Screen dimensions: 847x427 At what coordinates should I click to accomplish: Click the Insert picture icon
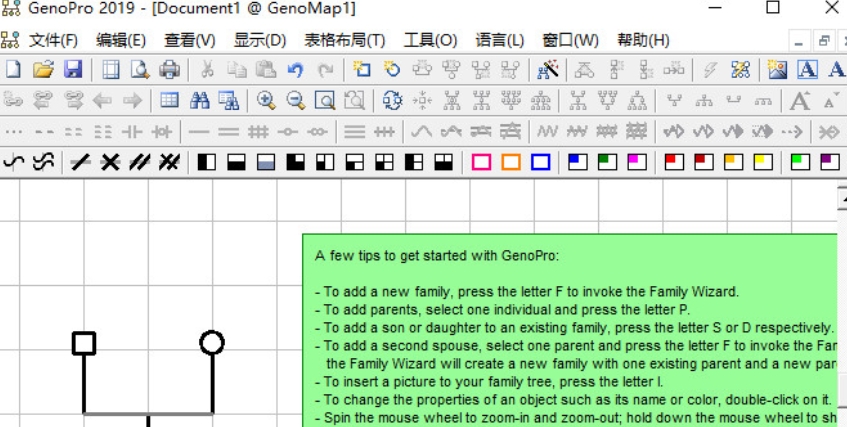pyautogui.click(x=777, y=69)
